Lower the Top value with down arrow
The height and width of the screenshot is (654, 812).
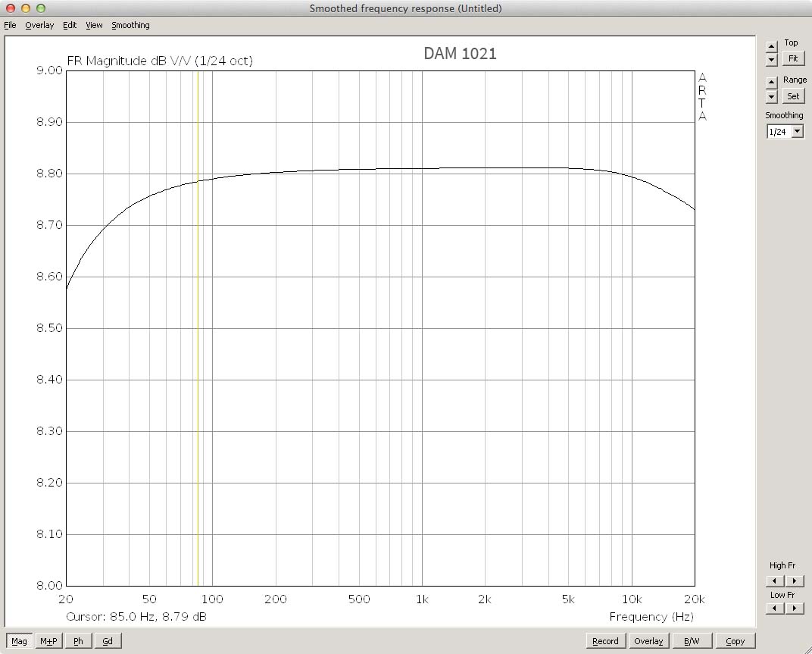point(772,60)
